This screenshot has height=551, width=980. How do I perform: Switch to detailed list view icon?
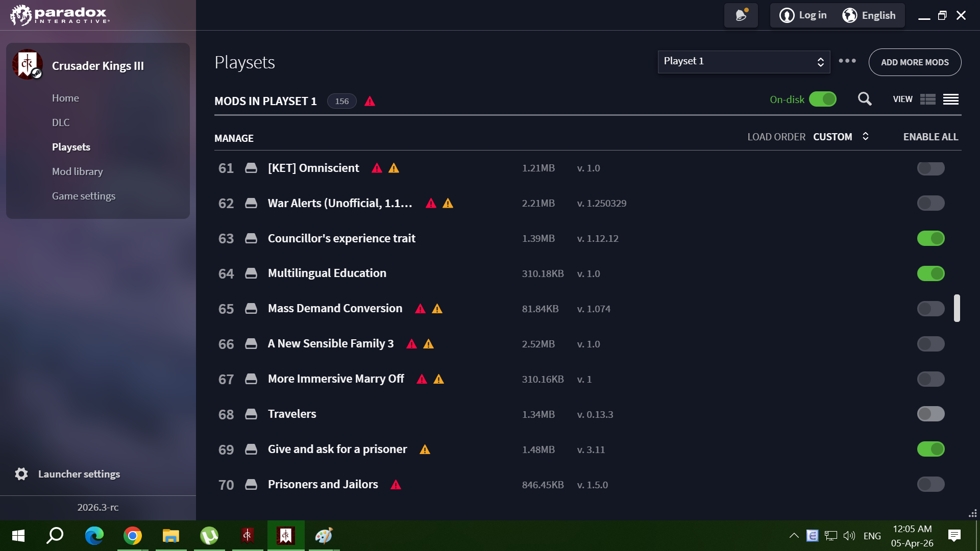click(928, 99)
